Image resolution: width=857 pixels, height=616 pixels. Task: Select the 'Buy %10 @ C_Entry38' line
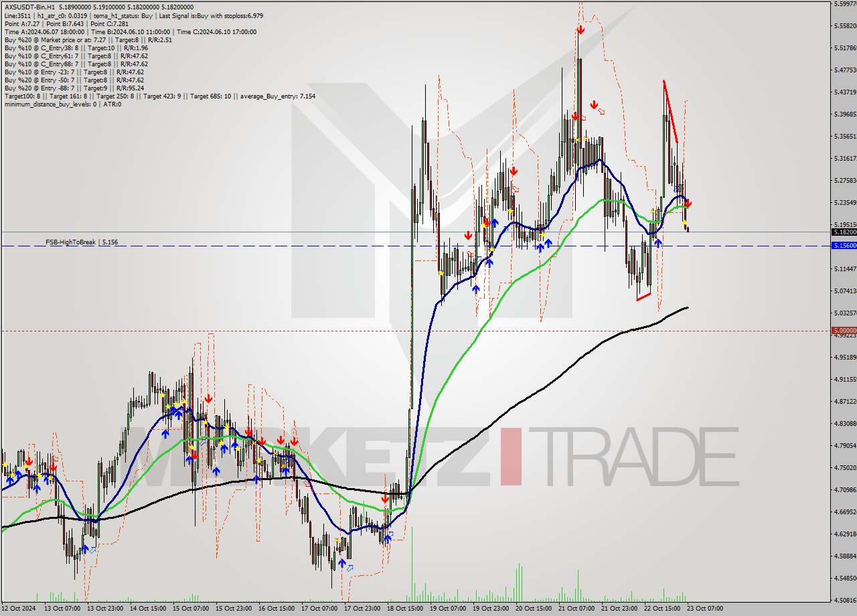tap(76, 48)
